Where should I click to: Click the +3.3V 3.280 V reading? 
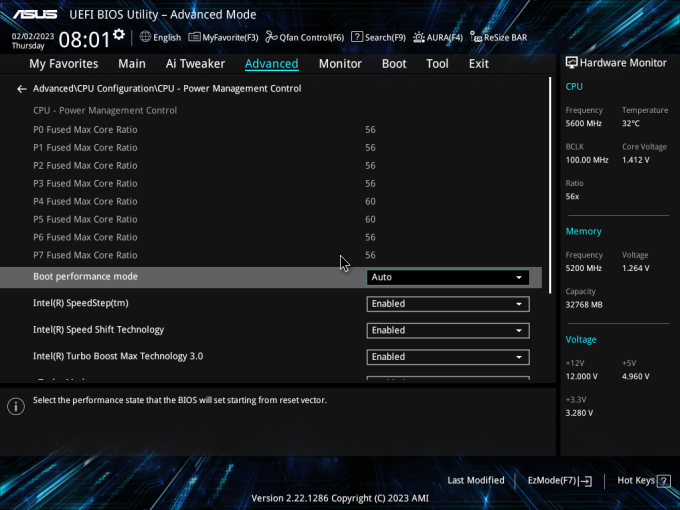tap(579, 413)
